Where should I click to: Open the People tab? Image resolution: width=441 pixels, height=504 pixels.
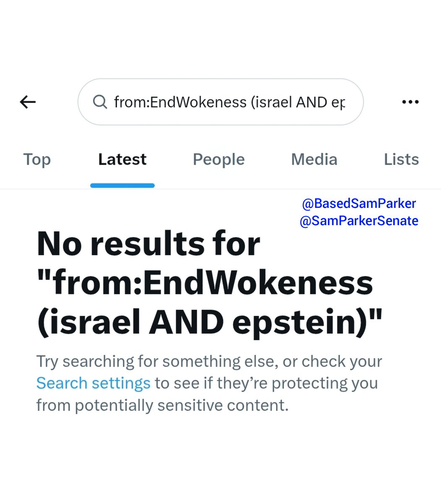tap(219, 160)
